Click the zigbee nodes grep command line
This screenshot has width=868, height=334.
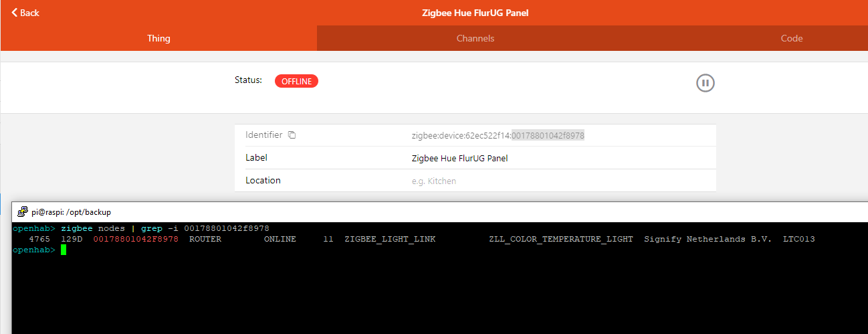165,228
